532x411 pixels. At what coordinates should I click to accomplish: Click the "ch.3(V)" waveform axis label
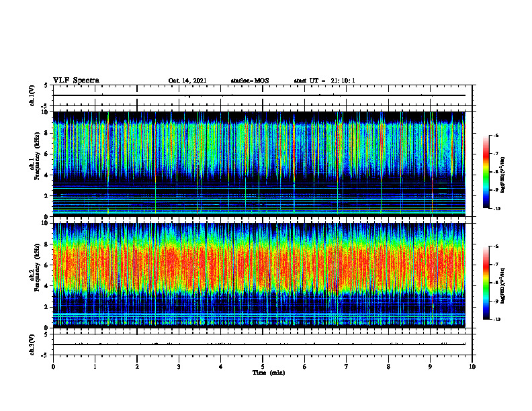coord(32,345)
